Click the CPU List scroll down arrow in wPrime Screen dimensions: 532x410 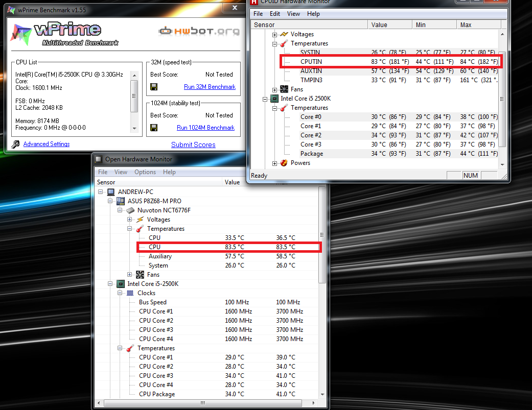pos(134,128)
